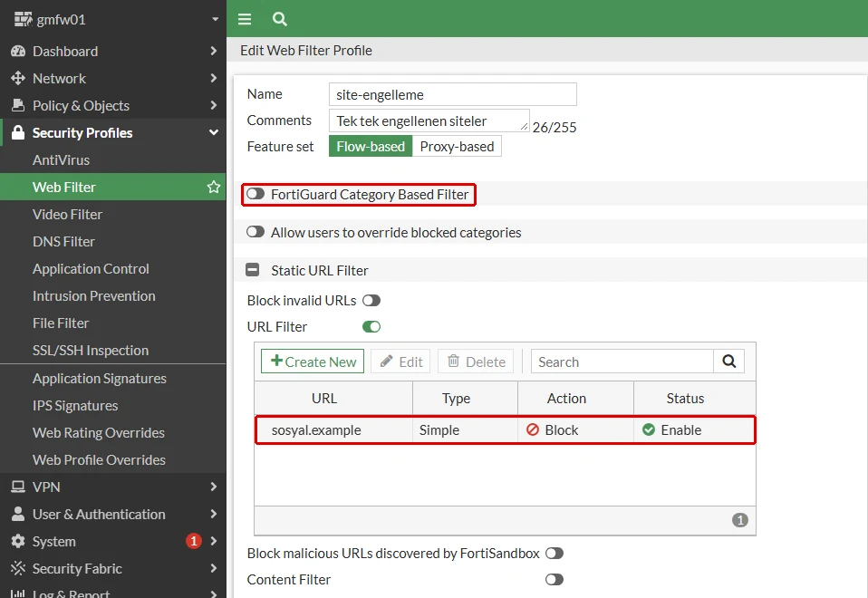
Task: Open IPS Signatures menu item
Action: pos(113,405)
